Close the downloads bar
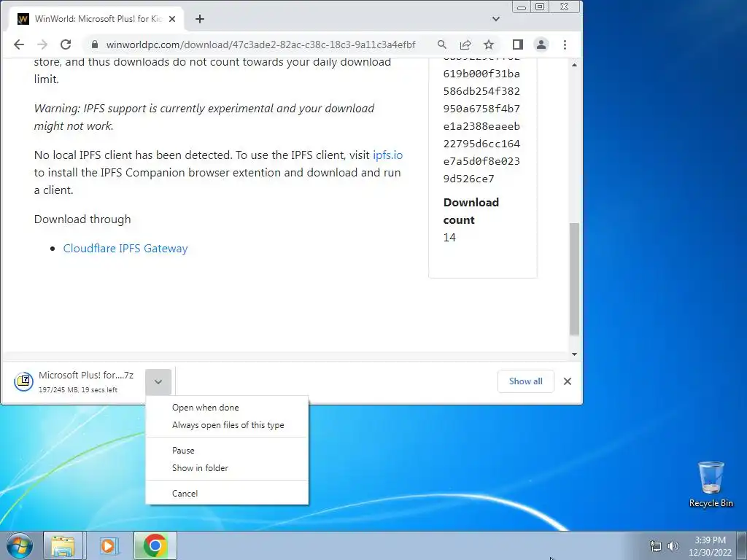The width and height of the screenshot is (747, 560). click(568, 381)
